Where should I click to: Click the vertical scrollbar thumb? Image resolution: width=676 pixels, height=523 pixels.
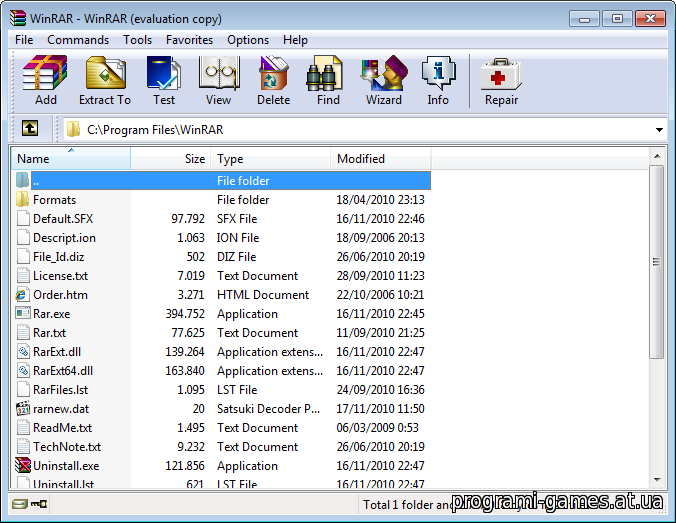click(x=657, y=262)
